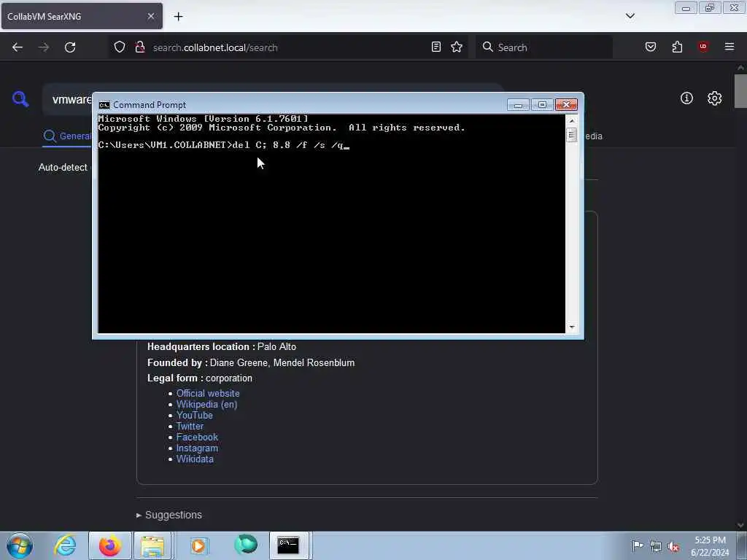Open the Pocket save icon
The image size is (747, 560).
point(651,47)
